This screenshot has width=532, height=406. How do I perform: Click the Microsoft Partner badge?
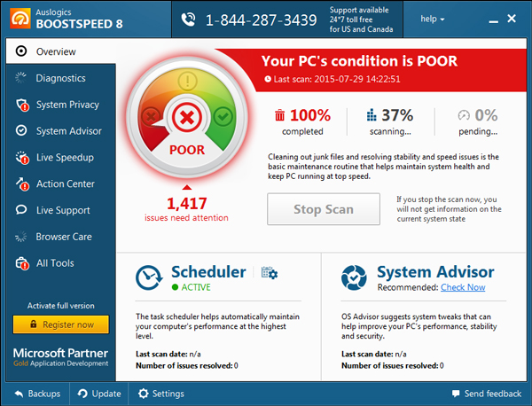tap(60, 357)
